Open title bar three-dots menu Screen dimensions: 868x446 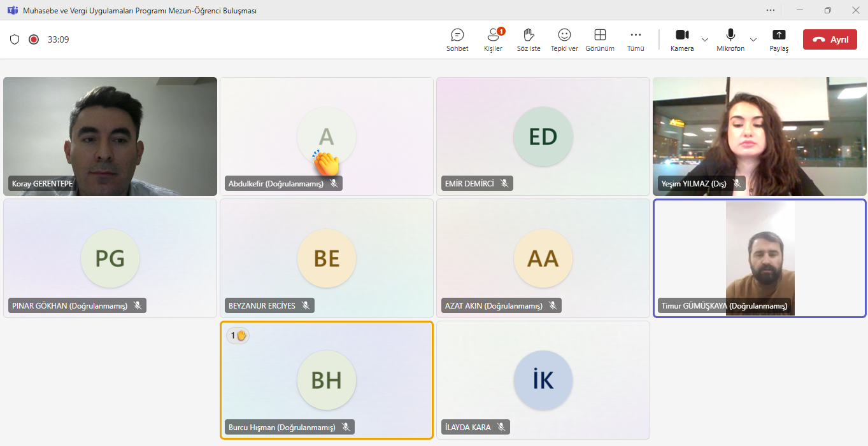[x=771, y=10]
